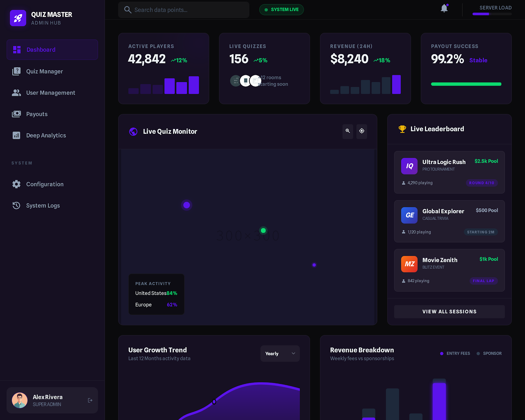Click the target locate icon in Live Quiz Monitor
The height and width of the screenshot is (420, 525).
coord(362,132)
